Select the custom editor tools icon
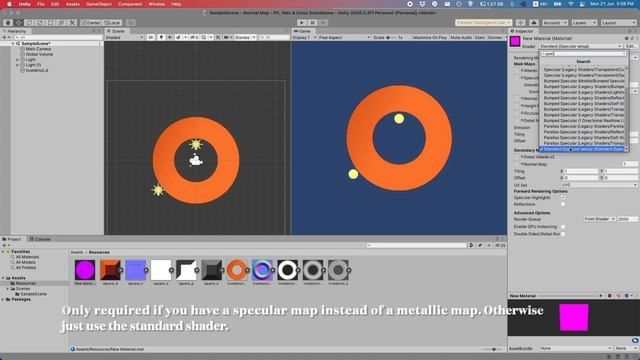Viewport: 640px width, 360px height. tap(72, 23)
